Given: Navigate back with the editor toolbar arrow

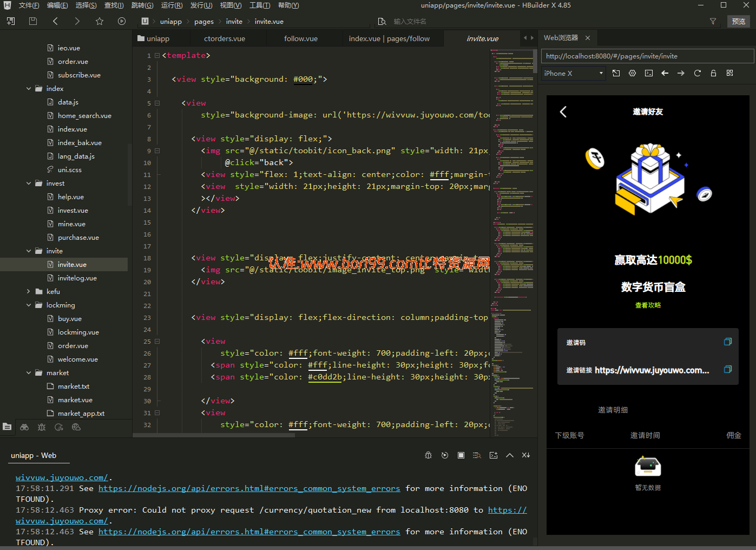Looking at the screenshot, I should (x=55, y=21).
